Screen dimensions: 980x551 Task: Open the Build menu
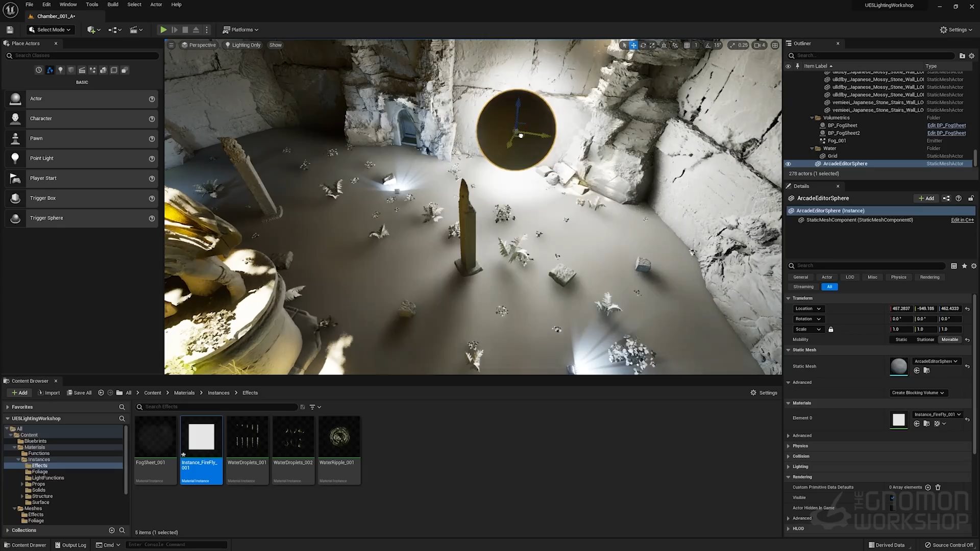click(x=113, y=5)
